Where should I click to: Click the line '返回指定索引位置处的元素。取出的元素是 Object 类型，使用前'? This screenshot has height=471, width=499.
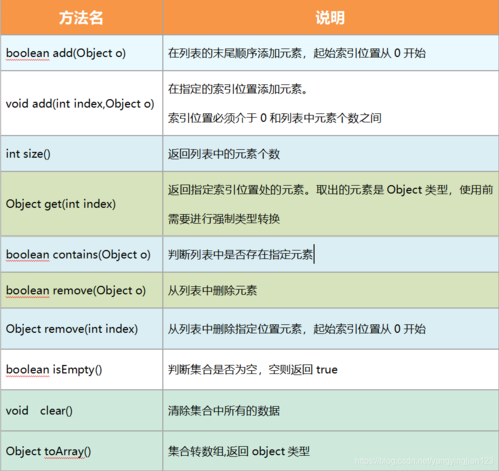[x=330, y=190]
